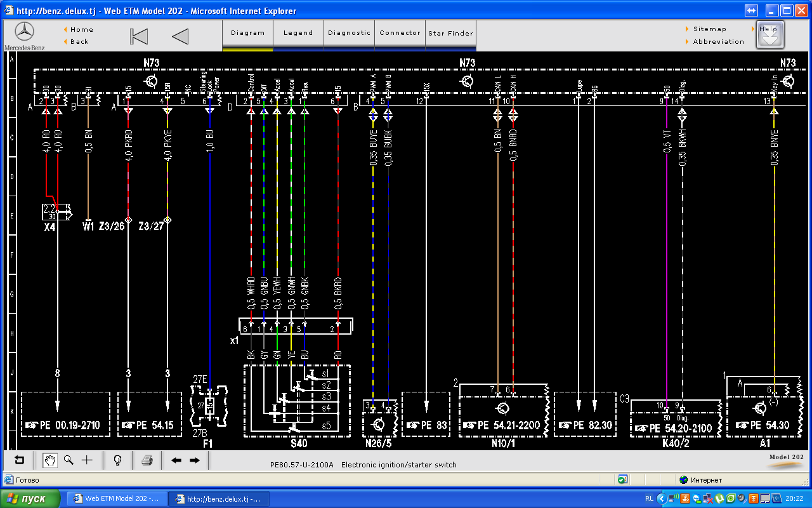Switch to http://benz.delux.tj taskbar window
The image size is (812, 508).
point(219,498)
